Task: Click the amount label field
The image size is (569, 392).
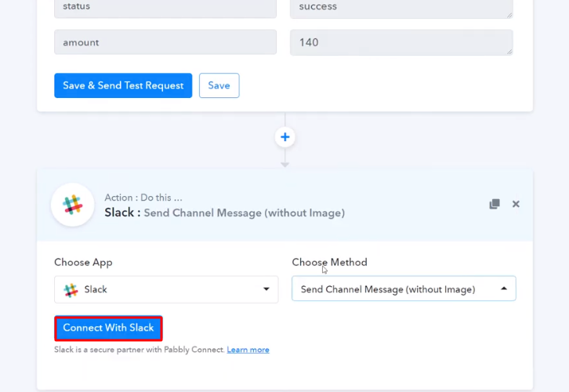Action: pos(165,42)
